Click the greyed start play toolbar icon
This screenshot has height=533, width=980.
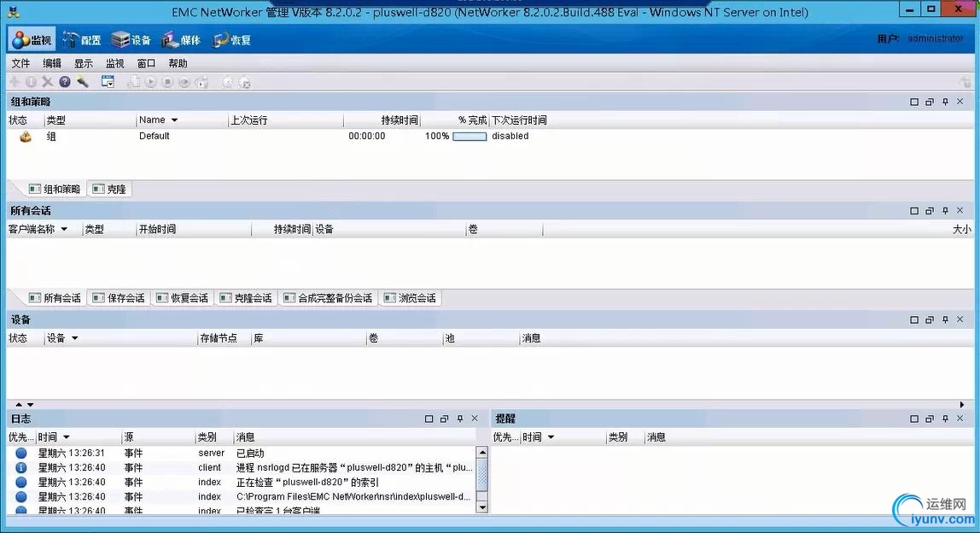tap(150, 82)
